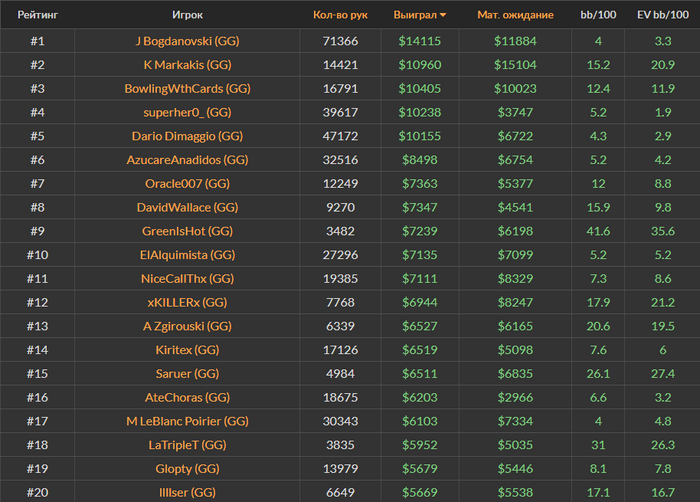This screenshot has height=502, width=700.
Task: Open J Bogdanovski player profile
Action: tap(187, 41)
